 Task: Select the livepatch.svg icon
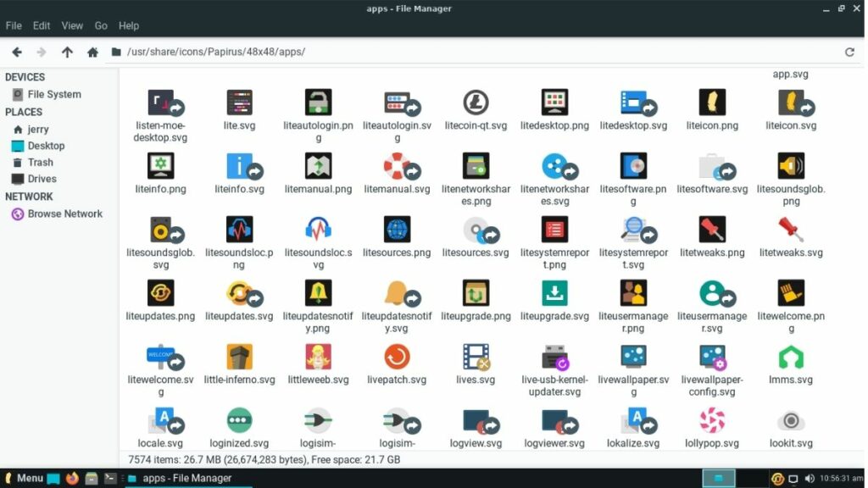click(x=397, y=356)
